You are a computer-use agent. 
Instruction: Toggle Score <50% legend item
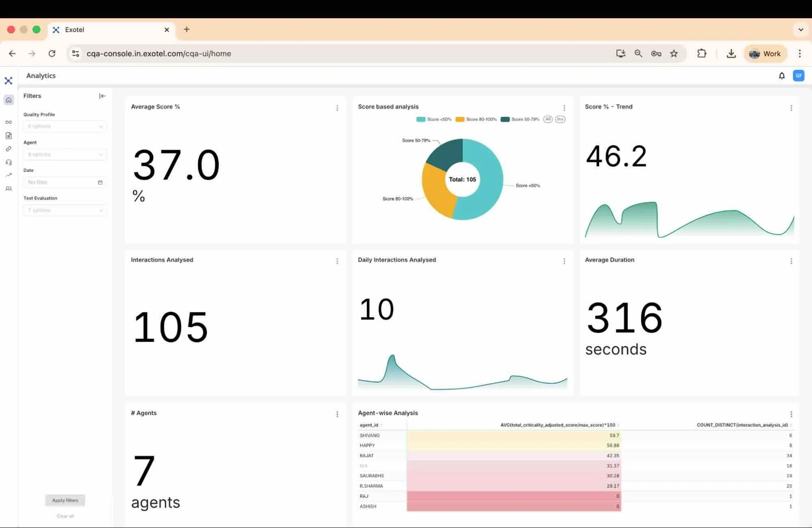pos(434,119)
